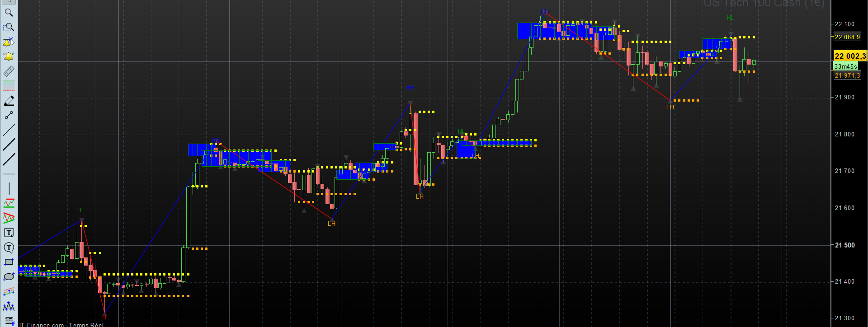Click the yellow 22 064,9 level tag
This screenshot has width=868, height=327.
coord(847,37)
